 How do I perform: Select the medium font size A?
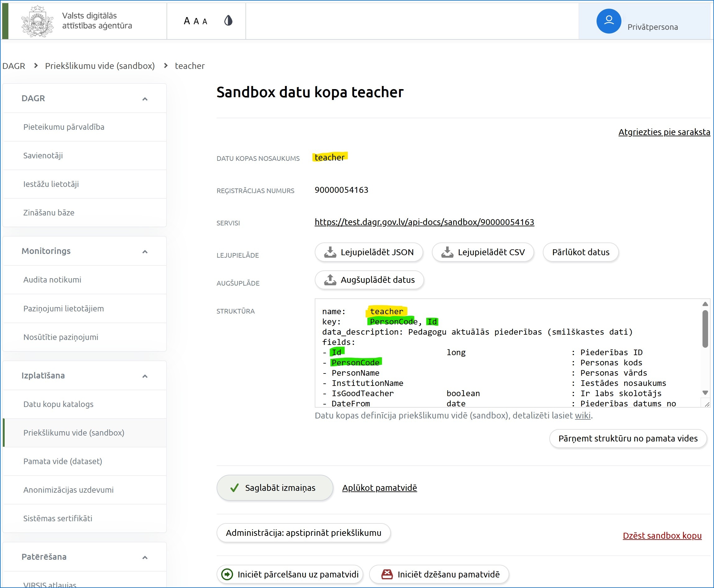tap(196, 21)
